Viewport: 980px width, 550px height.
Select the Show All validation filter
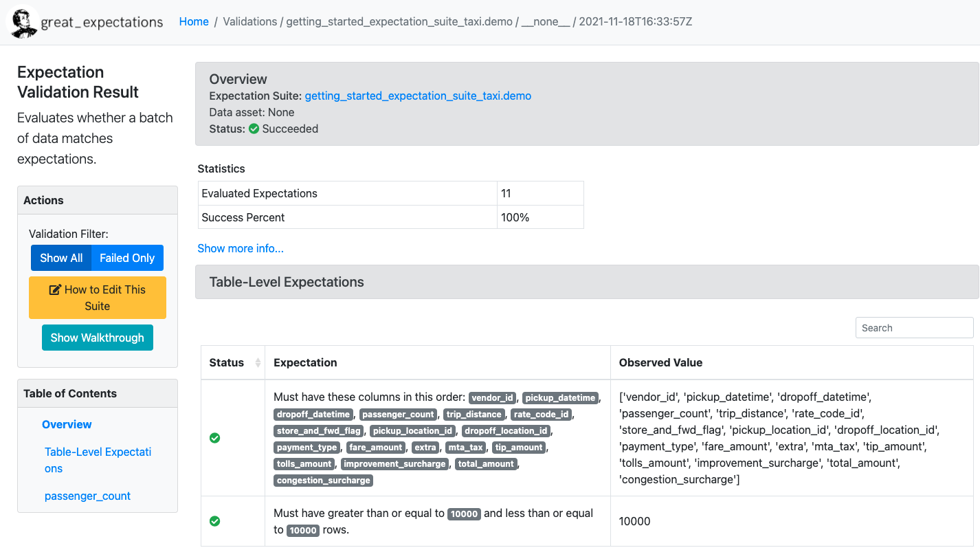tap(61, 258)
